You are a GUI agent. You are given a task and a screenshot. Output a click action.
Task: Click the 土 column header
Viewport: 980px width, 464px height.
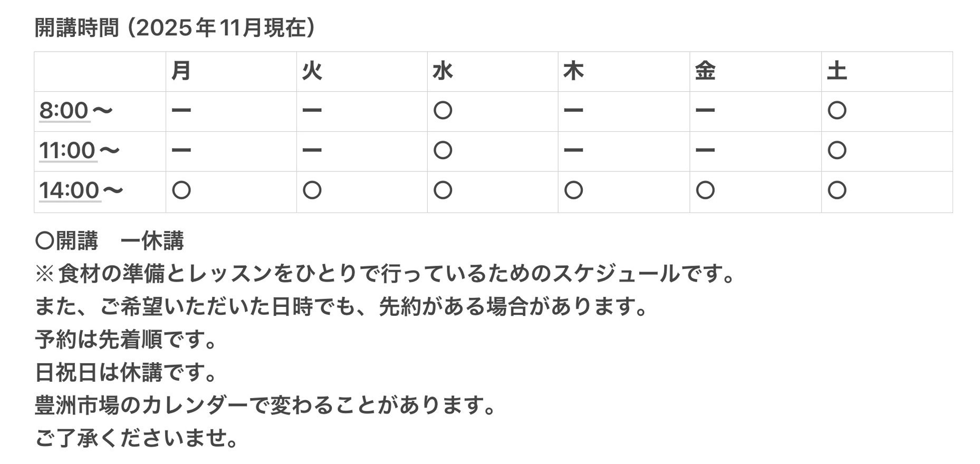[837, 71]
